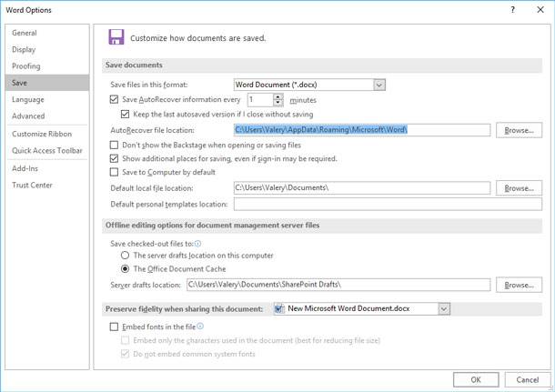Toggle Save AutoRecover information checkbox
Viewport: 555px width, 392px height.
tap(114, 99)
